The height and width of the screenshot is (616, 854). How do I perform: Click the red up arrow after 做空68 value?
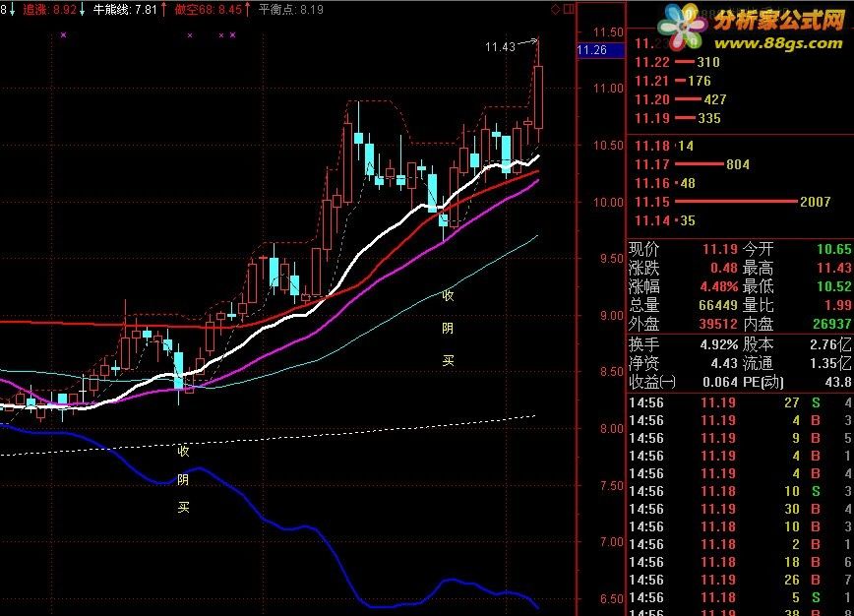point(248,10)
